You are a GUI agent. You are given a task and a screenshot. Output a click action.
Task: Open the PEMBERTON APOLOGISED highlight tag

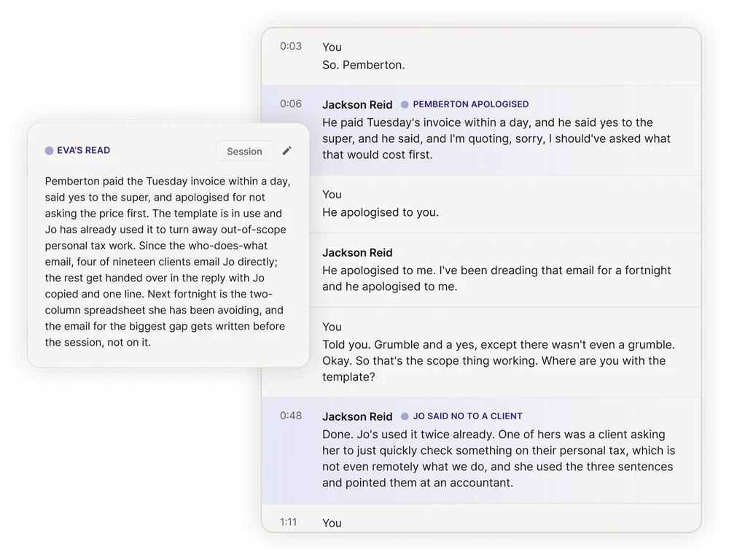coord(470,104)
